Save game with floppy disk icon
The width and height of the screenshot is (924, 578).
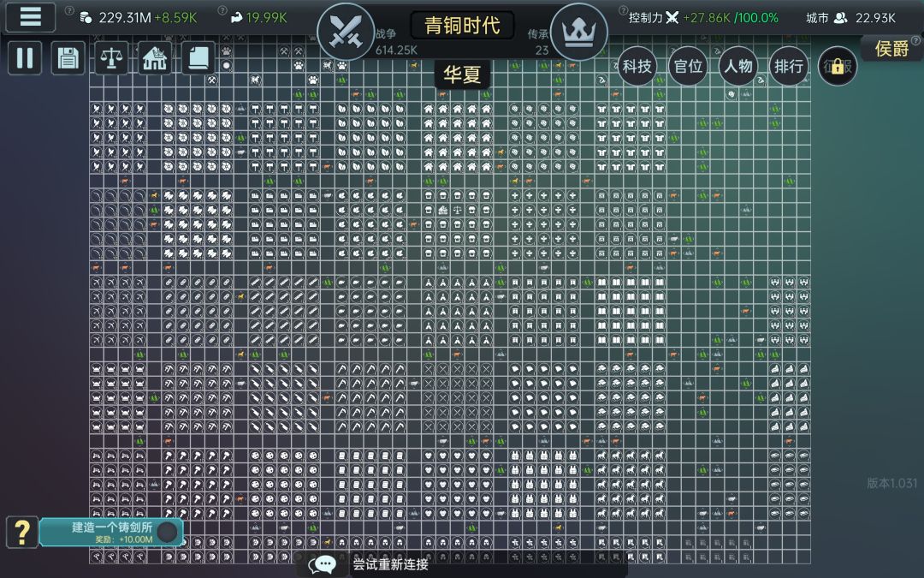[x=68, y=58]
